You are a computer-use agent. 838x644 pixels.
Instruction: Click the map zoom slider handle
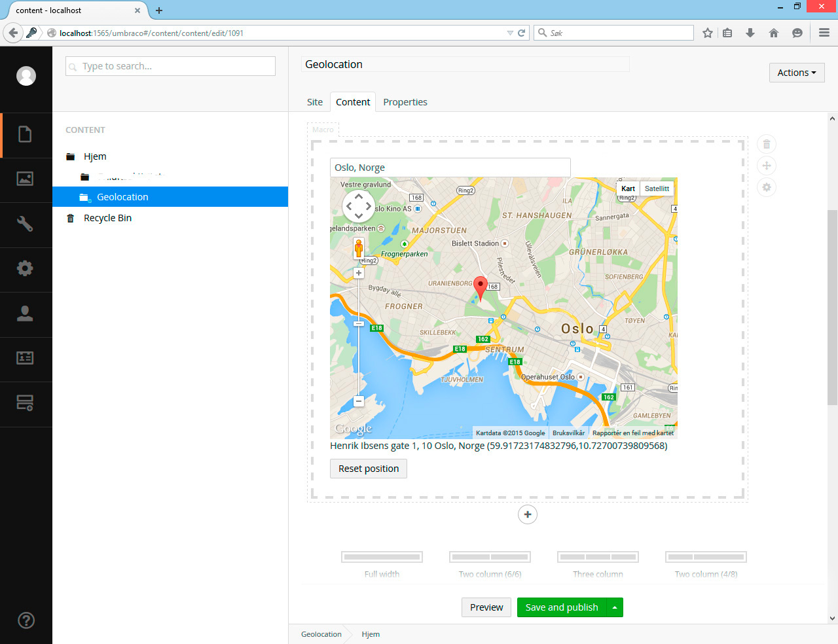[x=359, y=323]
